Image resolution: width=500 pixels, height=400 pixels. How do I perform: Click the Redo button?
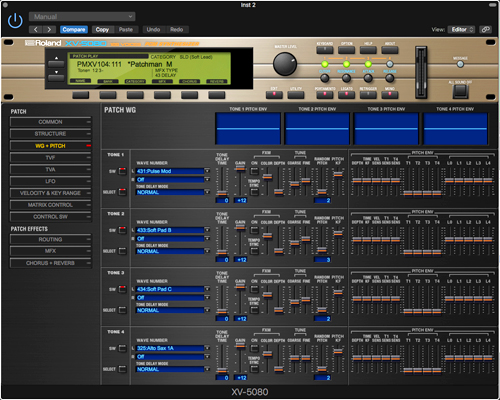[177, 30]
